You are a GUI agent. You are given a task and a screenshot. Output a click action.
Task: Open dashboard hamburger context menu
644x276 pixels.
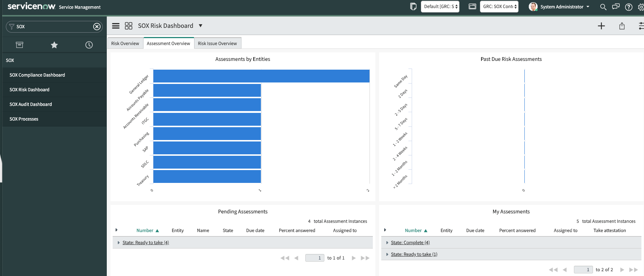point(116,26)
